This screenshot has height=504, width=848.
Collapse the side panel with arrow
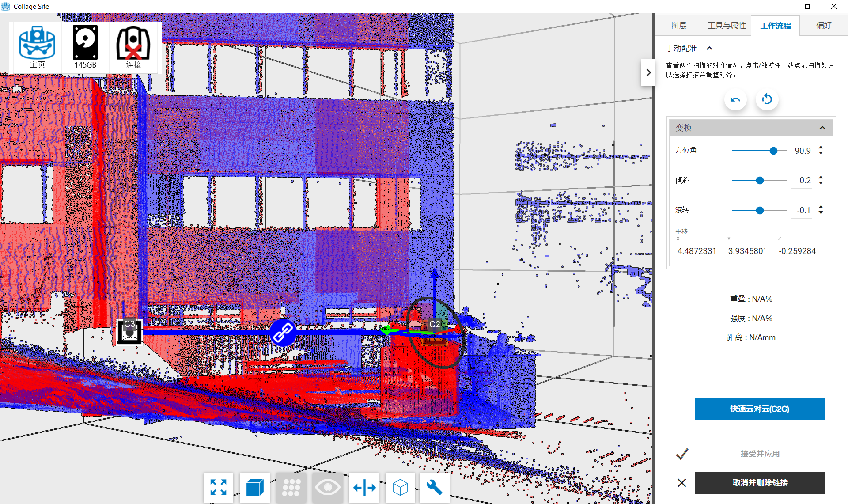(x=648, y=72)
